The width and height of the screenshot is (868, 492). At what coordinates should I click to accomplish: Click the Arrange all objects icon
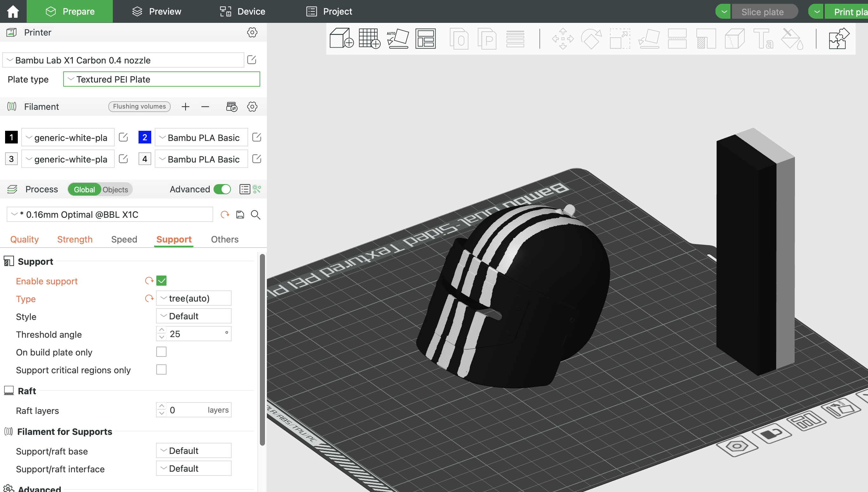(425, 38)
